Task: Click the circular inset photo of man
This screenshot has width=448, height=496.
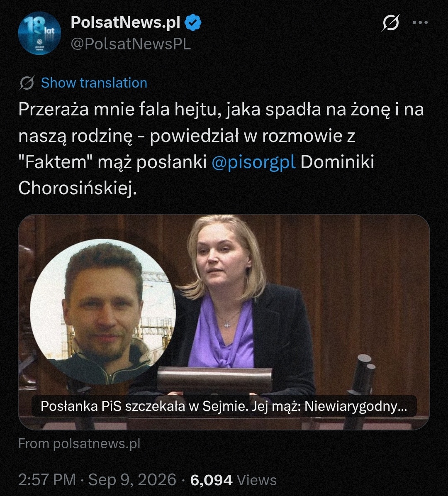Action: point(103,312)
